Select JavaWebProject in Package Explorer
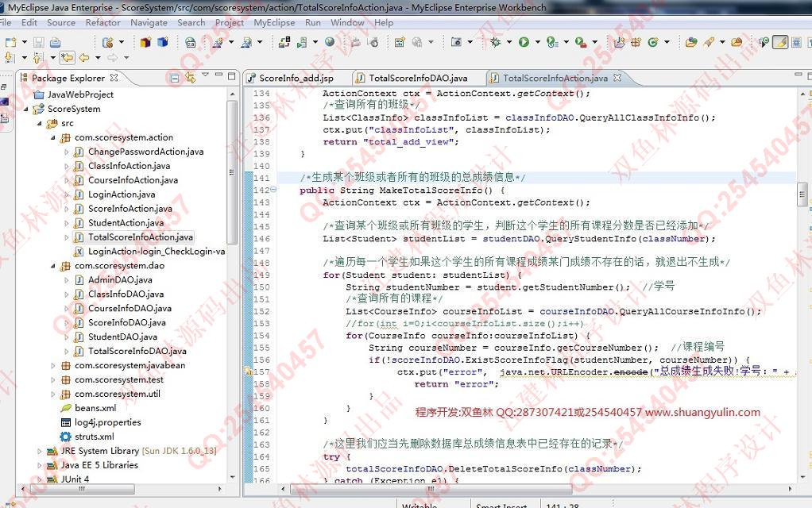This screenshot has width=812, height=508. pyautogui.click(x=79, y=94)
